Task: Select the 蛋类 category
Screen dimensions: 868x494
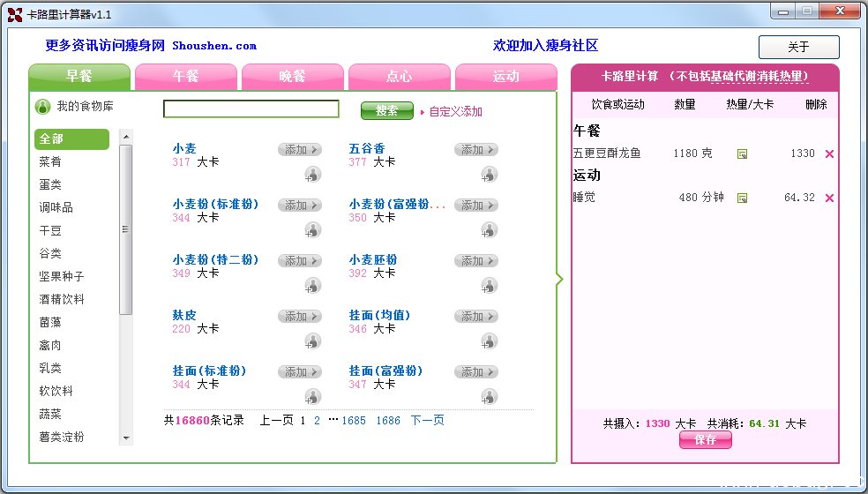Action: pos(50,184)
